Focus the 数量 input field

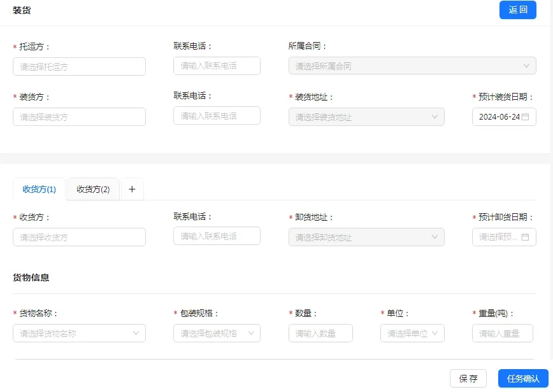click(320, 333)
